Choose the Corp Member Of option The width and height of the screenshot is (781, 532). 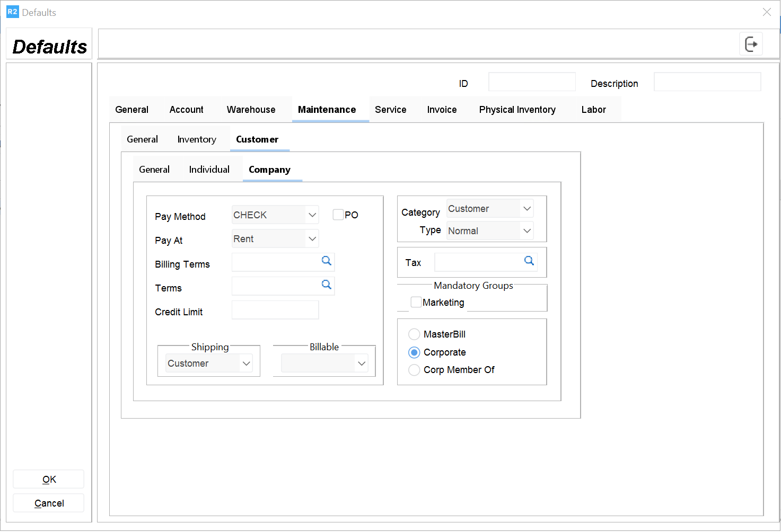[414, 370]
